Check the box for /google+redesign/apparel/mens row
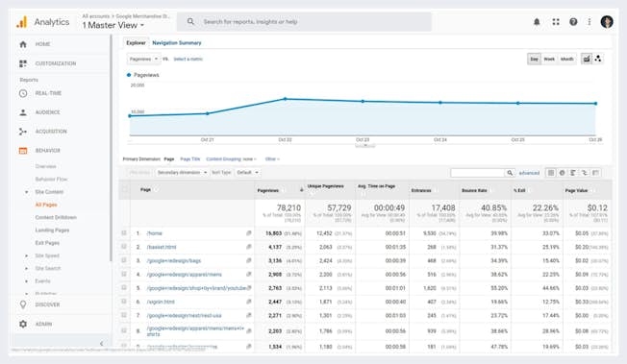 124,274
